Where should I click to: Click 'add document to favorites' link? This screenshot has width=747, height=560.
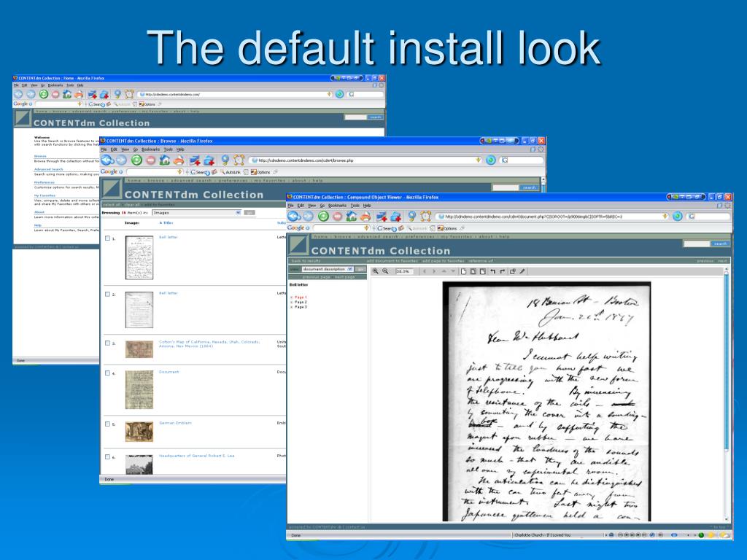tap(392, 261)
